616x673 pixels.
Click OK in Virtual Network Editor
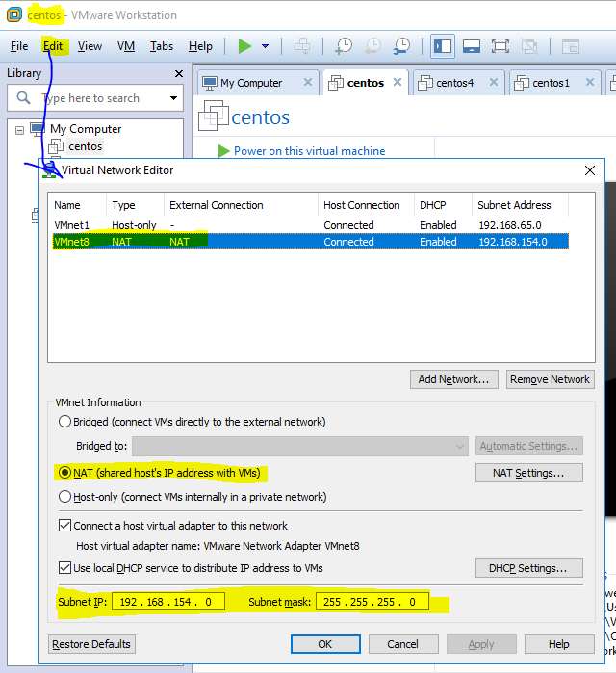[x=325, y=644]
